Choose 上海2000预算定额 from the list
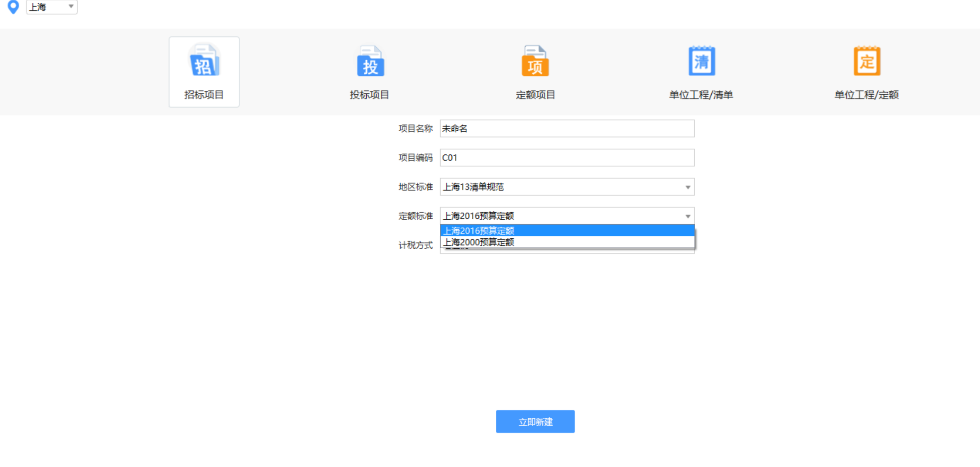 (x=567, y=242)
